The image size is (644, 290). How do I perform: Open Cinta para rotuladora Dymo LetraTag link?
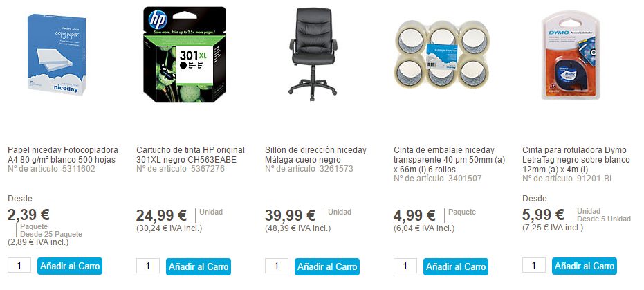point(576,159)
